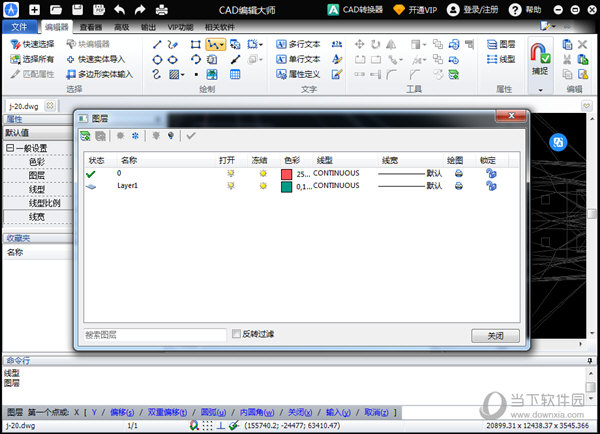Select the rectangle drawing tool

click(196, 44)
